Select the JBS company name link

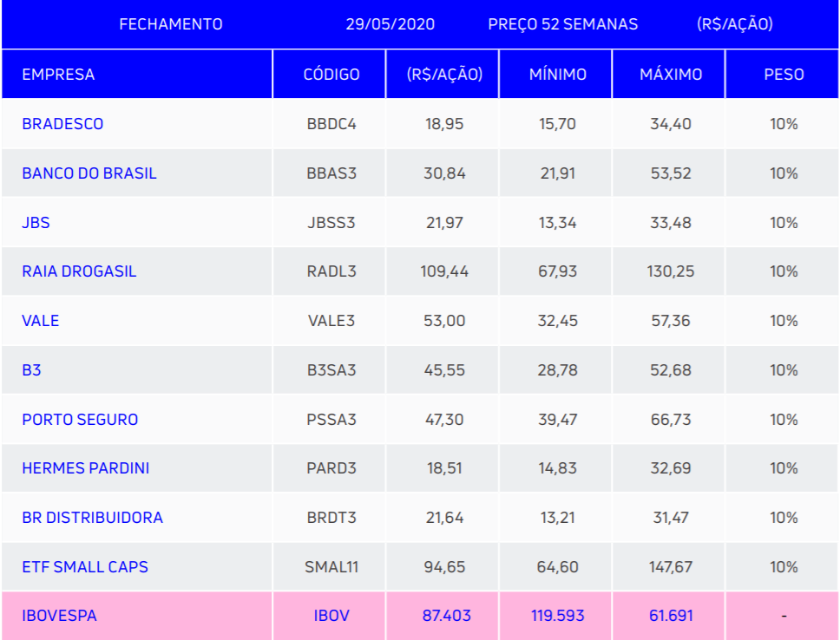36,222
